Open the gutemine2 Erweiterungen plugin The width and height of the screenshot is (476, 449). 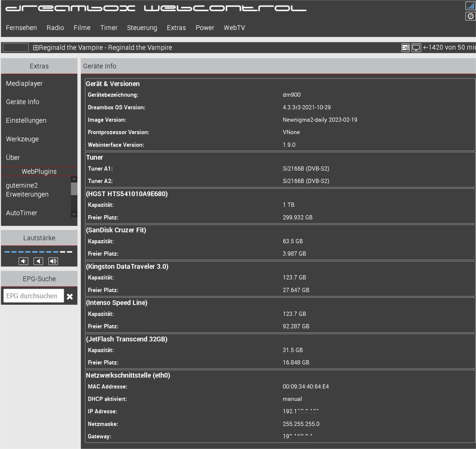(x=27, y=190)
